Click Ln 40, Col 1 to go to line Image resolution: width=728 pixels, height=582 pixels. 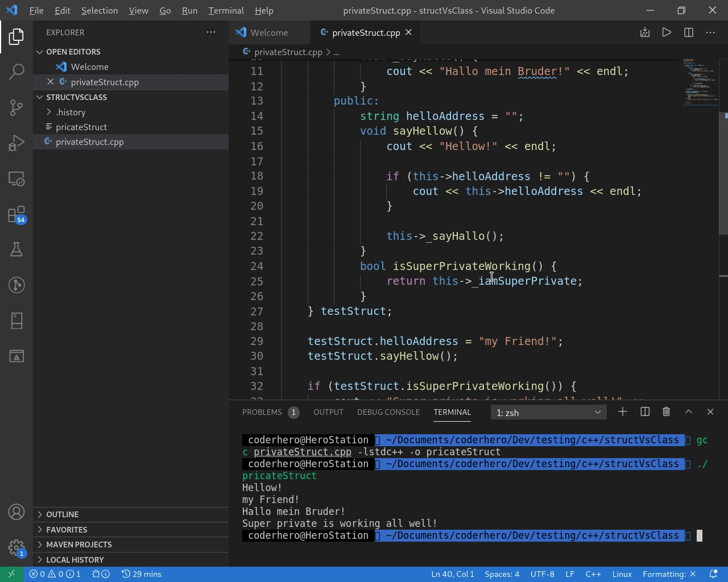pyautogui.click(x=452, y=574)
